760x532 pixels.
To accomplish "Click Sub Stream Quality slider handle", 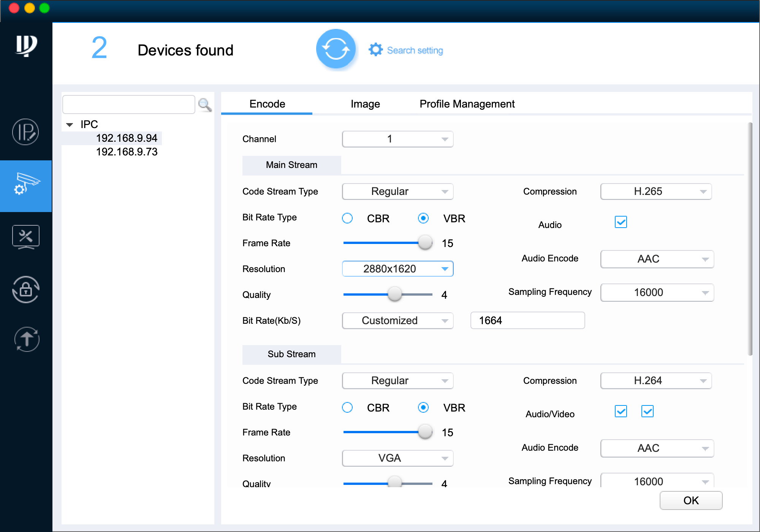I will (x=395, y=482).
